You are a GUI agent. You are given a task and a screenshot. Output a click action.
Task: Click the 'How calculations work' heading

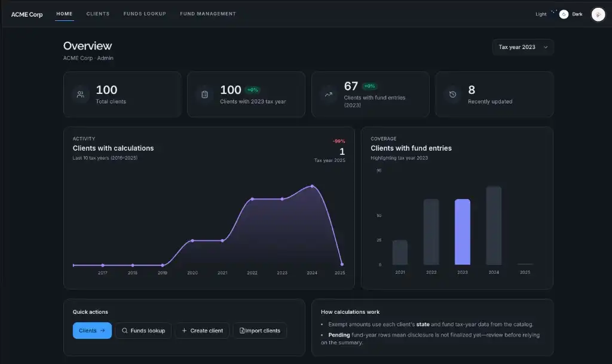350,312
